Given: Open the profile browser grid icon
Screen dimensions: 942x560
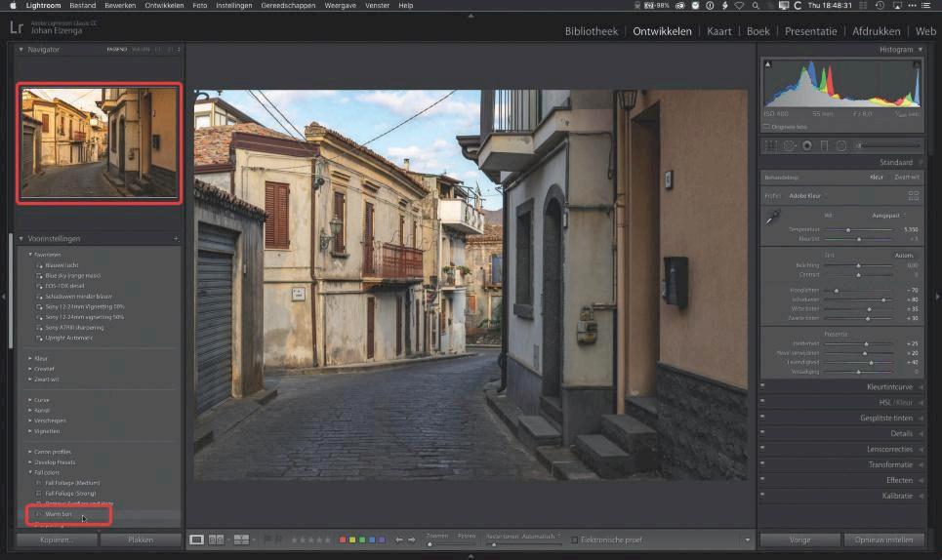Looking at the screenshot, I should click(913, 196).
